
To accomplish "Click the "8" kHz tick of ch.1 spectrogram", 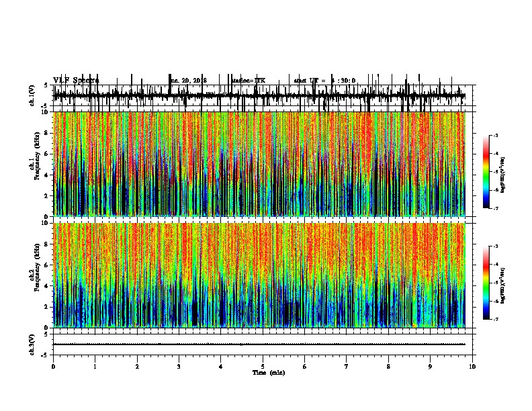I will point(47,133).
